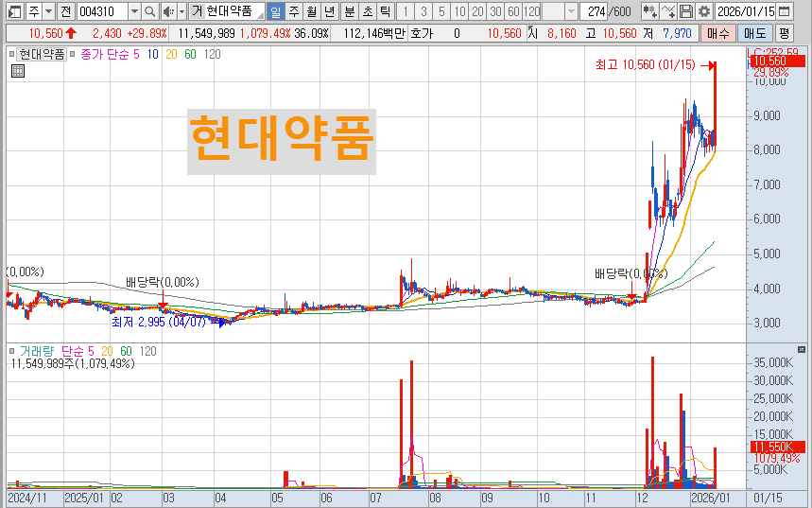Open the blank minute interval combo box
The width and height of the screenshot is (812, 508).
tap(560, 11)
